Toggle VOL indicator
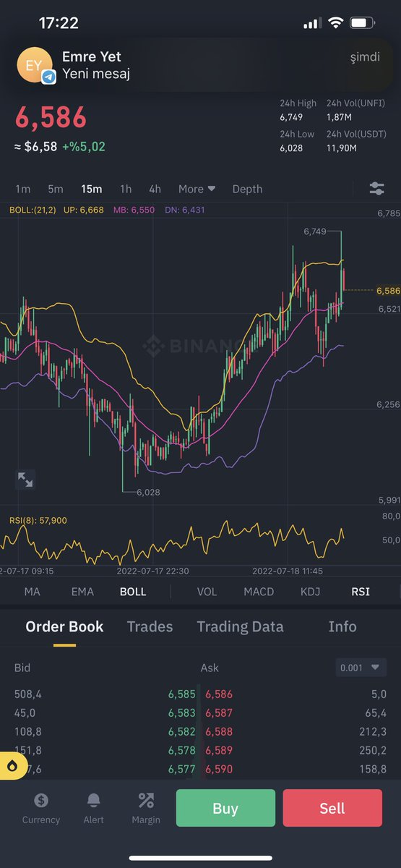 click(207, 591)
